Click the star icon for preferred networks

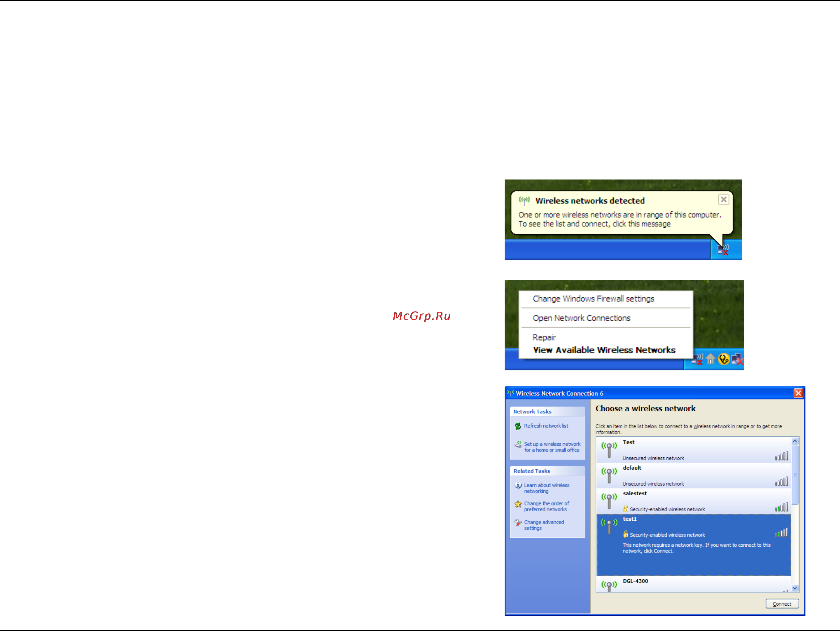(x=518, y=504)
